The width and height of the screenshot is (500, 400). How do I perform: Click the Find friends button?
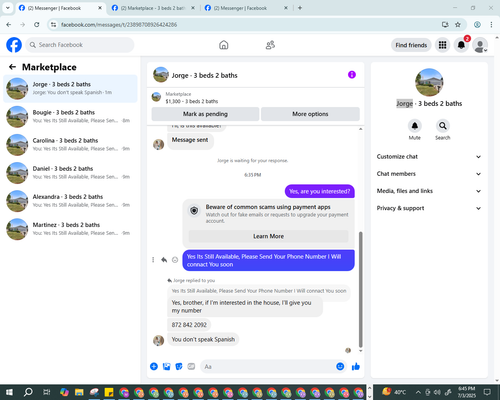coord(411,45)
